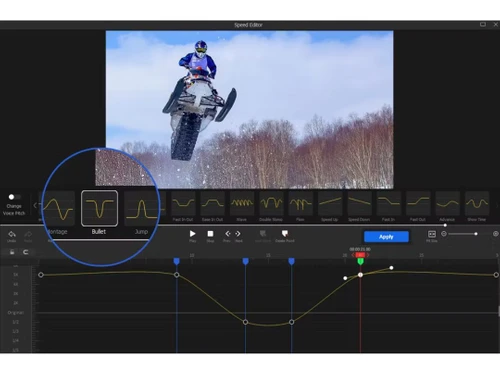Stop the preview playback
500x375 pixels.
click(210, 235)
